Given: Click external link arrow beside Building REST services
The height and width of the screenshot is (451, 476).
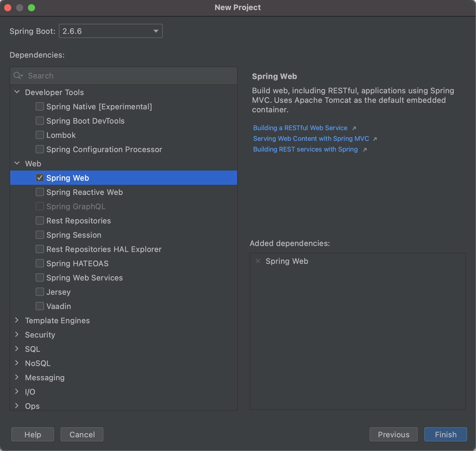Looking at the screenshot, I should pyautogui.click(x=365, y=150).
